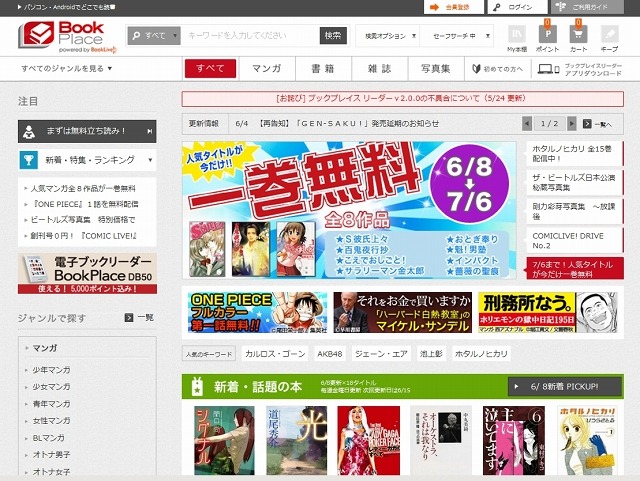Open the 初めての方へ beginner link
This screenshot has height=481, width=640.
coord(498,69)
